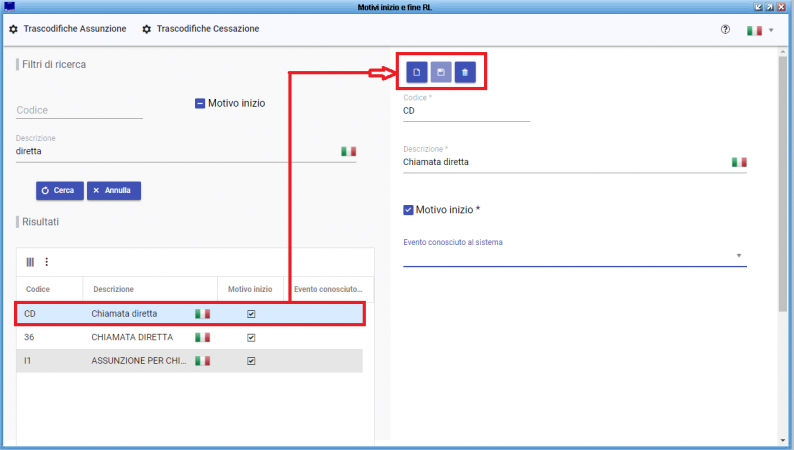Viewport: 794px width, 450px height.
Task: Click the Codice field containing CD
Action: pos(466,111)
